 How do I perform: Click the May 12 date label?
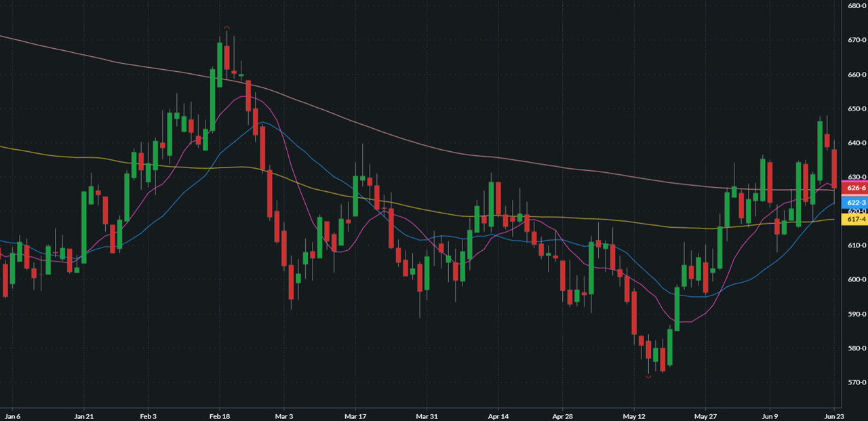pos(634,416)
